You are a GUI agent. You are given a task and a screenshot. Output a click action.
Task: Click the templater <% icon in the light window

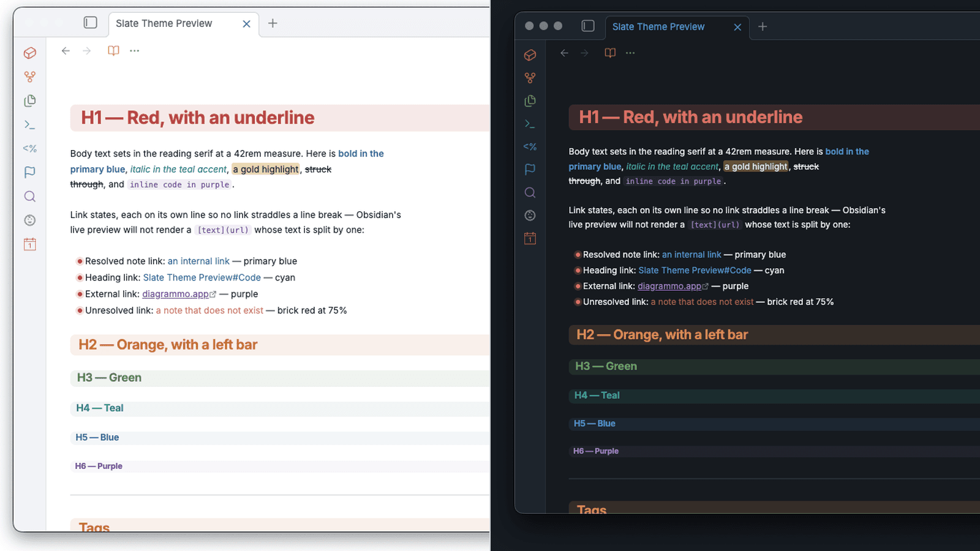(x=30, y=149)
